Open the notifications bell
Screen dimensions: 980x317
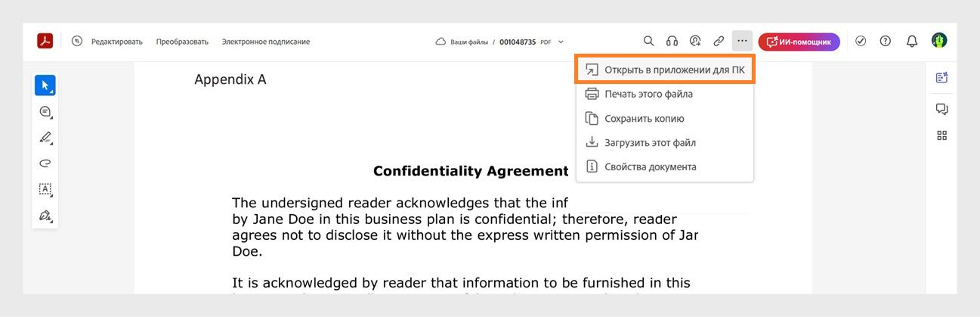point(912,42)
